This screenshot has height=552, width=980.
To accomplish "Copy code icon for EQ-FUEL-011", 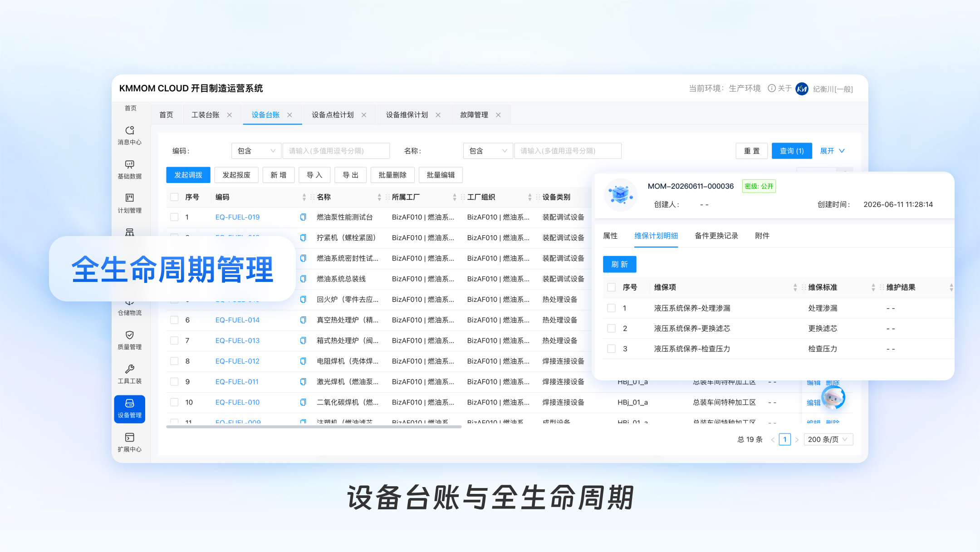I will [303, 382].
